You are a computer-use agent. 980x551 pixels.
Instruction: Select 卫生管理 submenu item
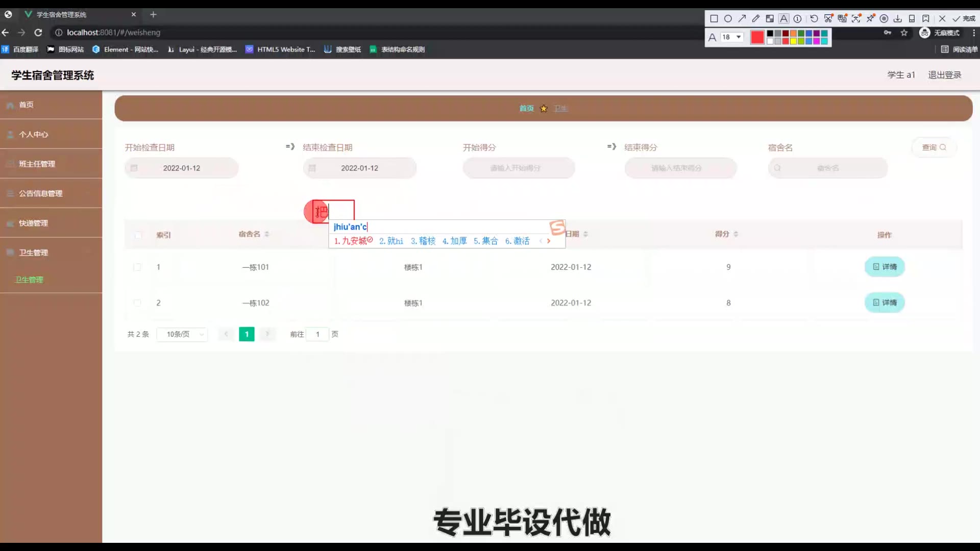[51, 280]
